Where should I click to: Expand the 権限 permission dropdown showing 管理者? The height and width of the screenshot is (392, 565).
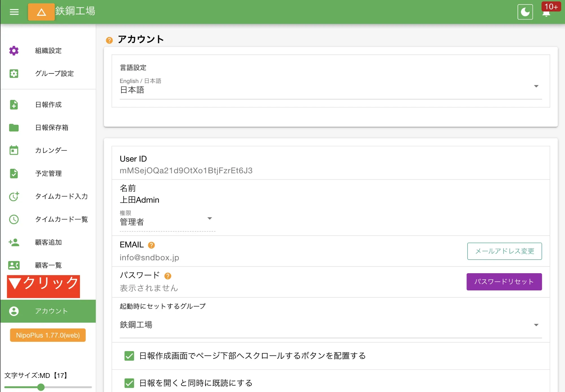pyautogui.click(x=210, y=218)
